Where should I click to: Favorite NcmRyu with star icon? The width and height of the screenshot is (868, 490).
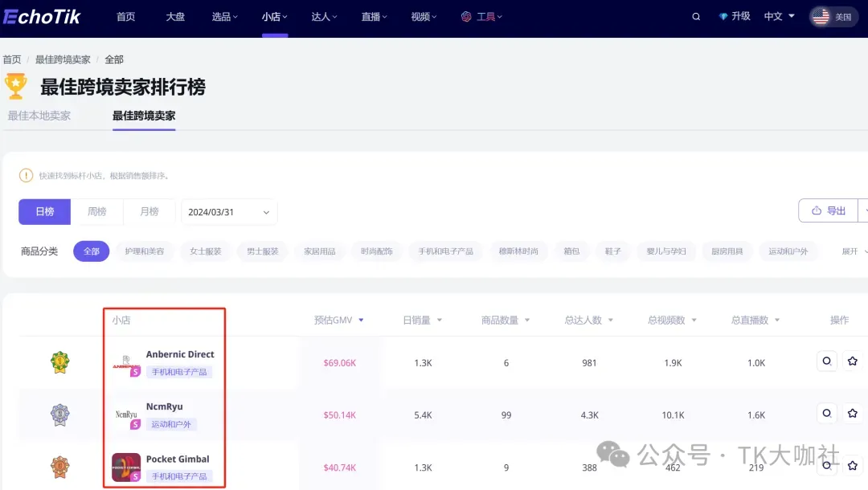(853, 413)
